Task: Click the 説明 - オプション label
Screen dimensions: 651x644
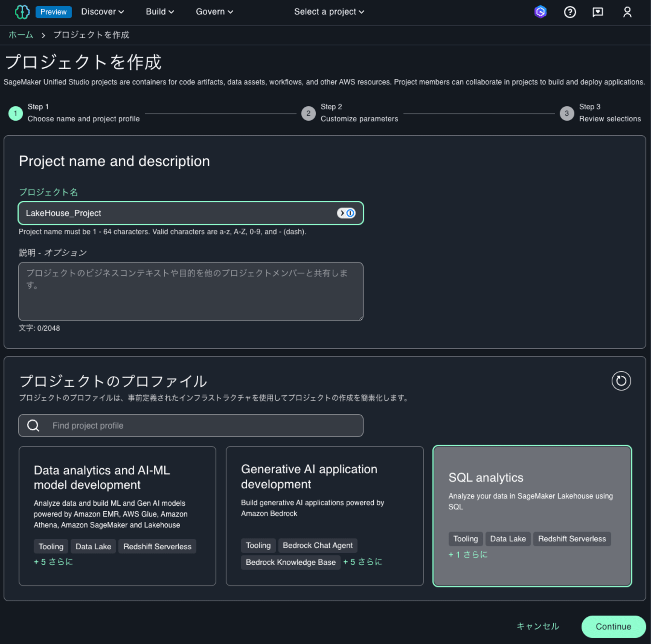Action: click(53, 253)
